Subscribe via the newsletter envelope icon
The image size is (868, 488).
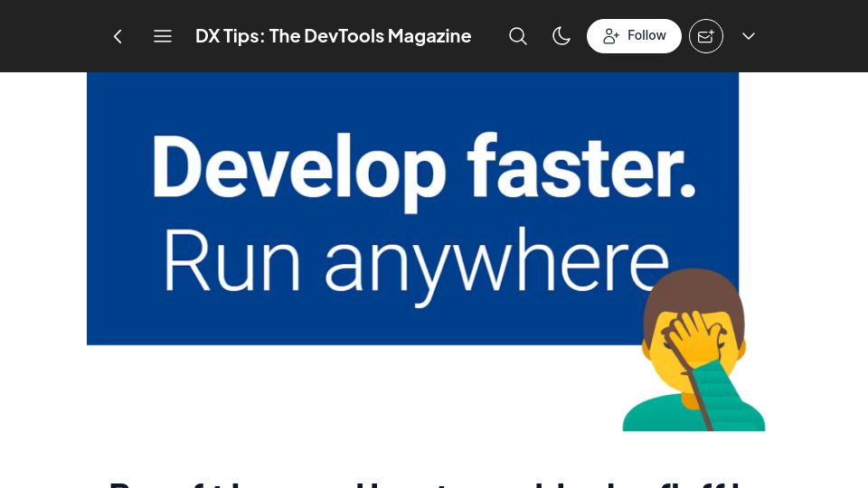(x=706, y=36)
